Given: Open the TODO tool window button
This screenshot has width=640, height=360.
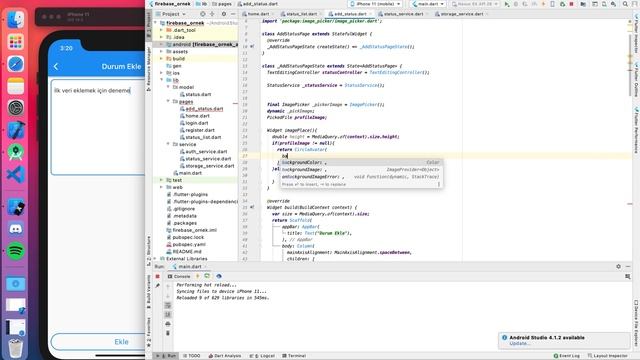Looking at the screenshot, I should (x=191, y=356).
